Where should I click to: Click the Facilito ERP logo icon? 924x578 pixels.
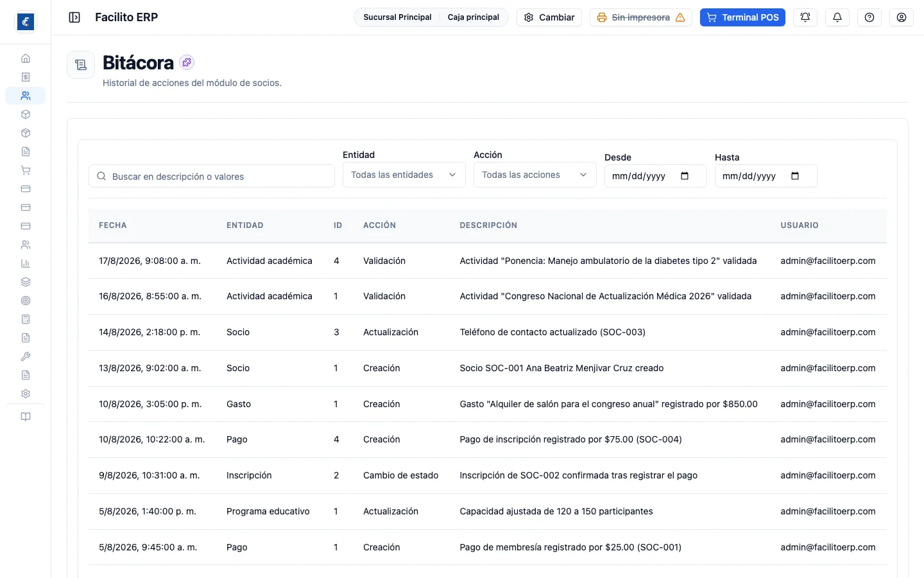click(x=26, y=22)
